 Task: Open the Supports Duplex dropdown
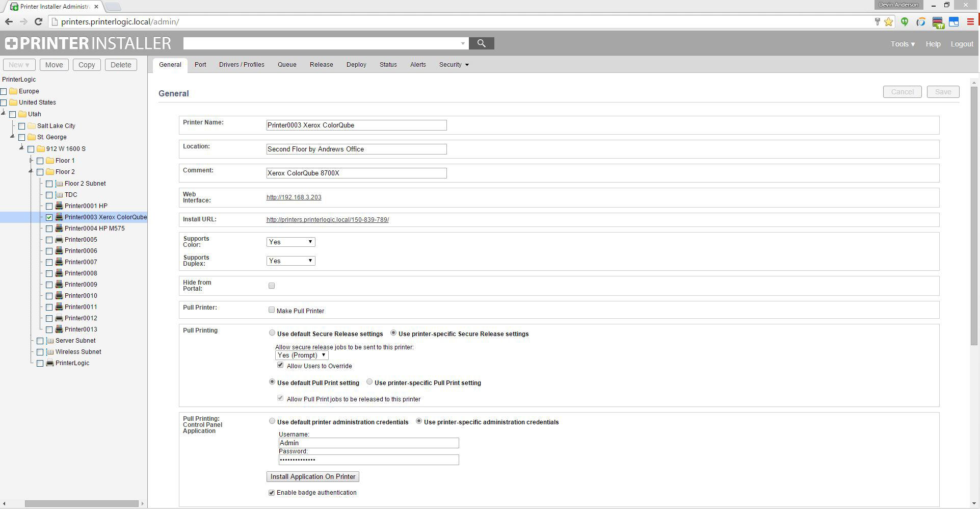tap(290, 261)
